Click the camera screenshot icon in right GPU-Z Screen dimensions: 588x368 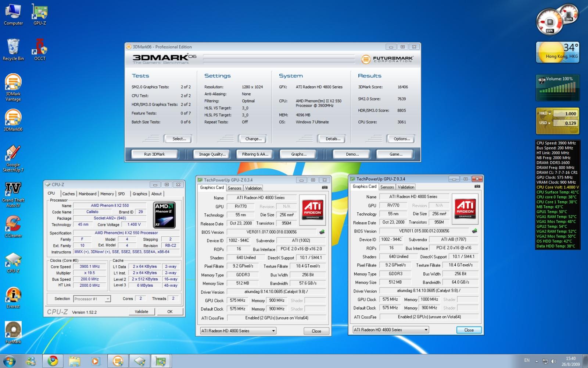point(477,187)
